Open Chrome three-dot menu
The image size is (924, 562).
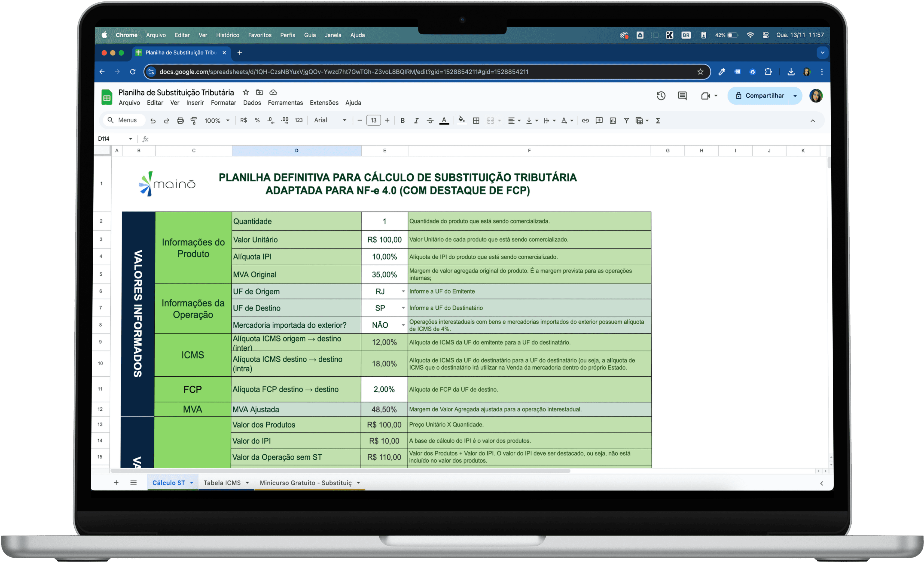(x=822, y=72)
